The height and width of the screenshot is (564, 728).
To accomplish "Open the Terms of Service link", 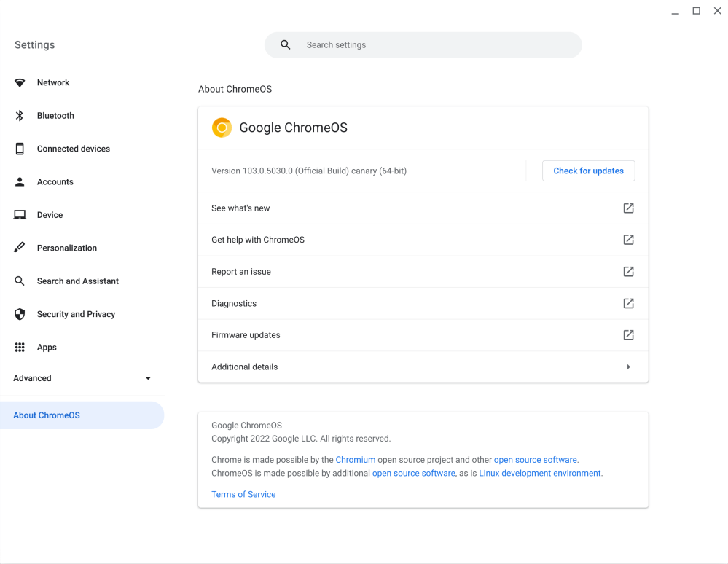I will [x=243, y=494].
